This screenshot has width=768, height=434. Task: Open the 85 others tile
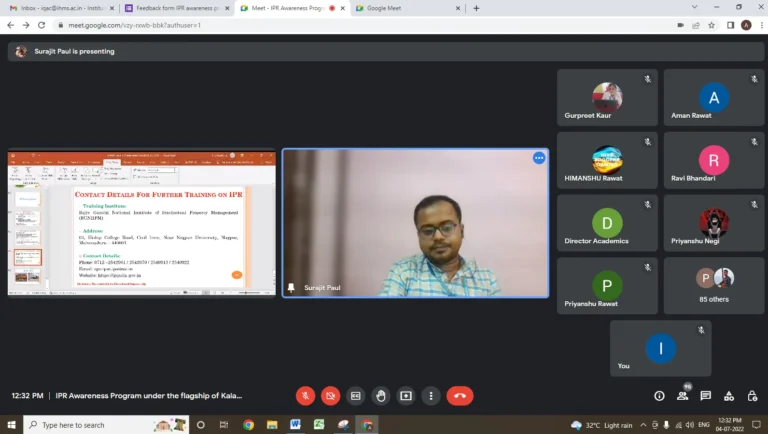click(714, 286)
